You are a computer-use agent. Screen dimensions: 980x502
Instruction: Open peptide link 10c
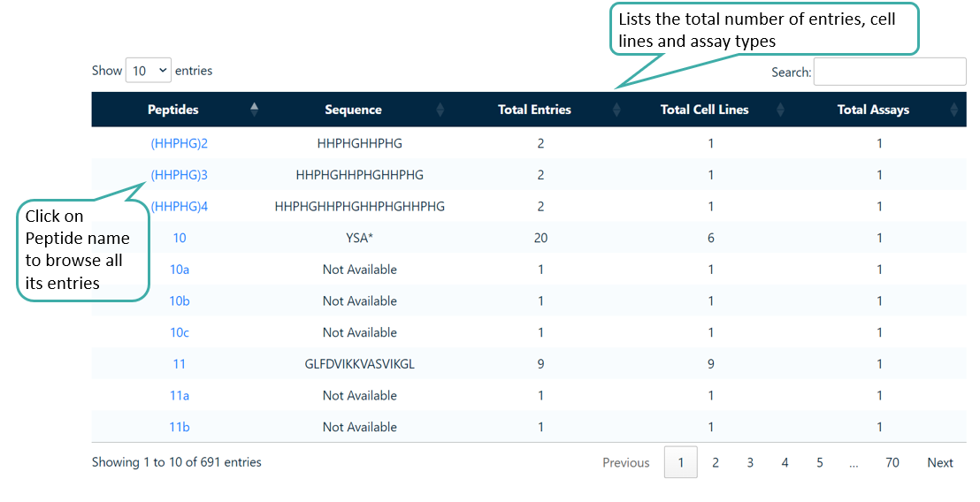coord(180,332)
